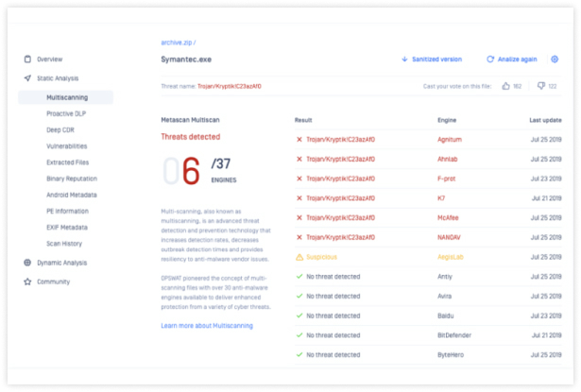This screenshot has height=392, width=581.
Task: Click the Ahnlab engine name
Action: click(447, 159)
